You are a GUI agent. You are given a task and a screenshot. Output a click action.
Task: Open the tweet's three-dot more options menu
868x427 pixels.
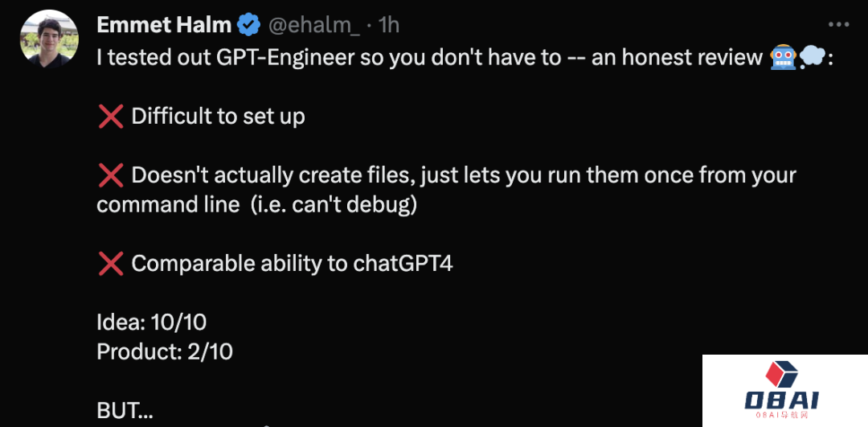coord(837,25)
